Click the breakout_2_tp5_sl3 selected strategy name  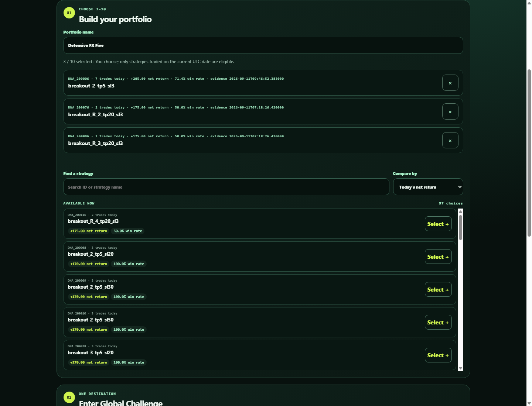[91, 86]
